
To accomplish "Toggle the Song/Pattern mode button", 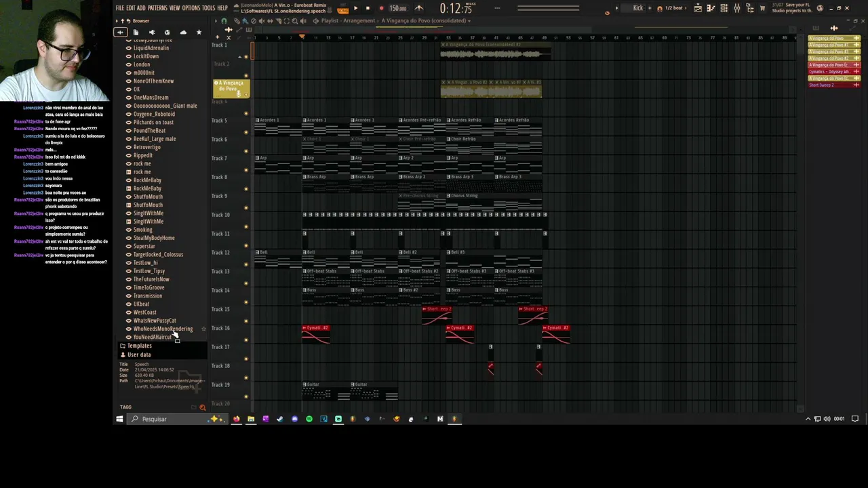I will pyautogui.click(x=342, y=9).
